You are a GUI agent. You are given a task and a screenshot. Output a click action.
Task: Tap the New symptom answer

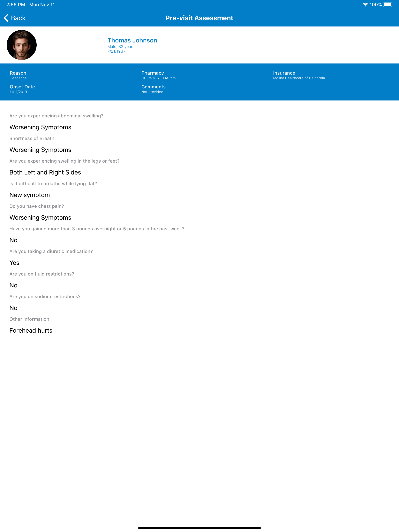[30, 195]
